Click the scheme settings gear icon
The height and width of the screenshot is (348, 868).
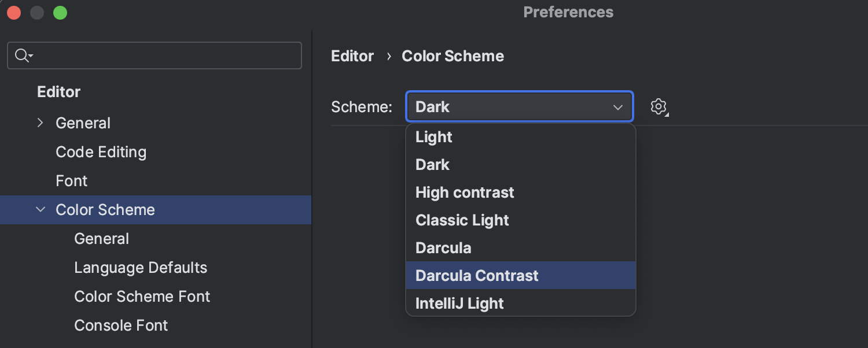tap(659, 107)
